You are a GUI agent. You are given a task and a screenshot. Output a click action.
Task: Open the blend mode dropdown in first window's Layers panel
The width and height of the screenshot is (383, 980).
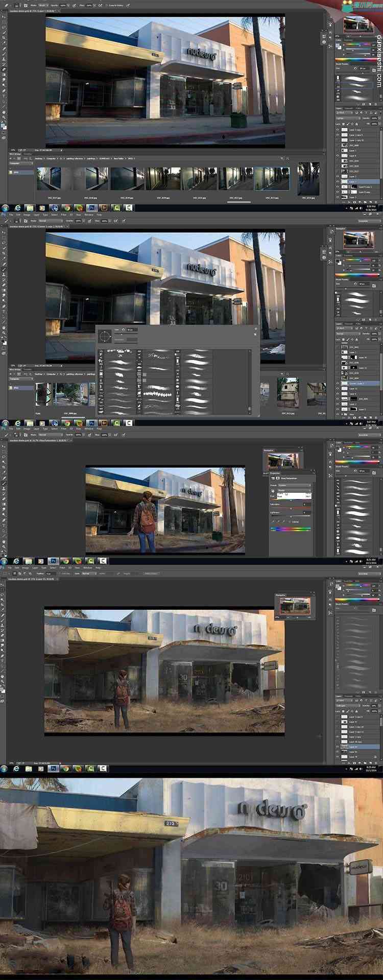pos(348,117)
